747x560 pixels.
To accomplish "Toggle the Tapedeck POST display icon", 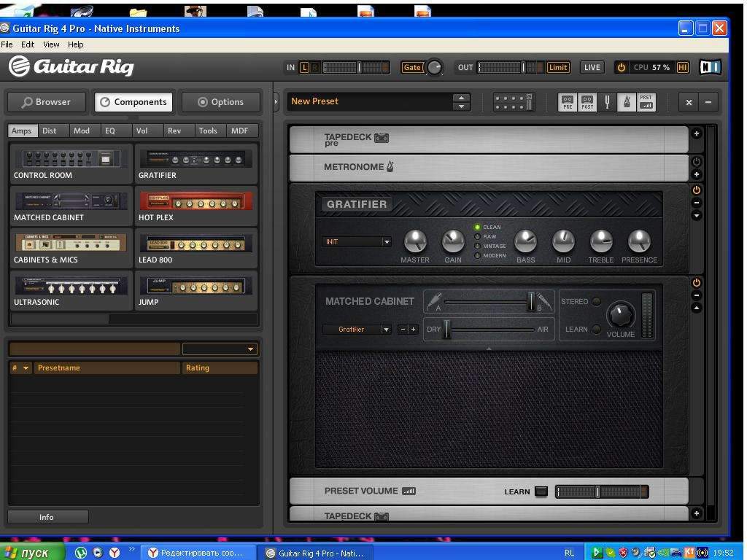I will coord(587,102).
